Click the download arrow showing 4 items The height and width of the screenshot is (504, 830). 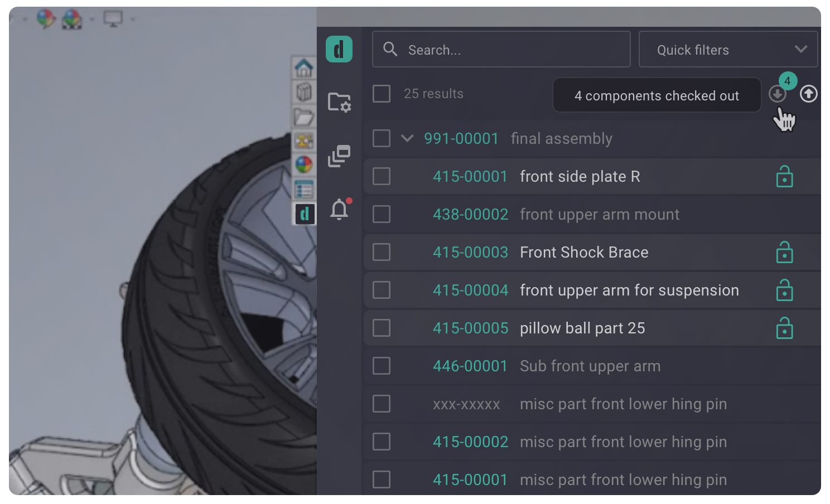[x=778, y=94]
